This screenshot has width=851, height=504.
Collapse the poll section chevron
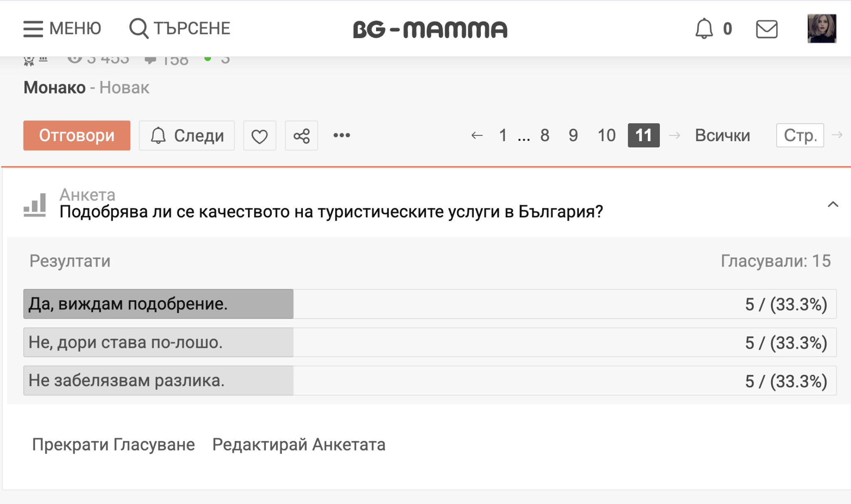point(833,204)
